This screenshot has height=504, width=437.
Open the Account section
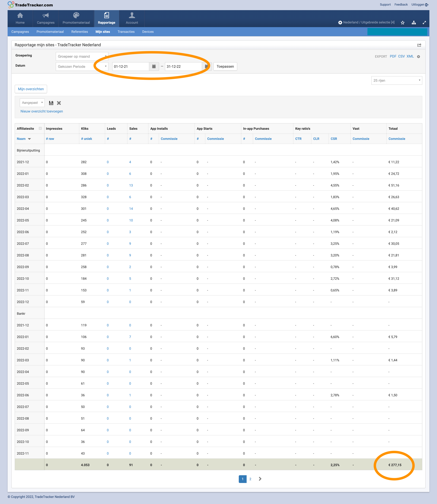(132, 18)
